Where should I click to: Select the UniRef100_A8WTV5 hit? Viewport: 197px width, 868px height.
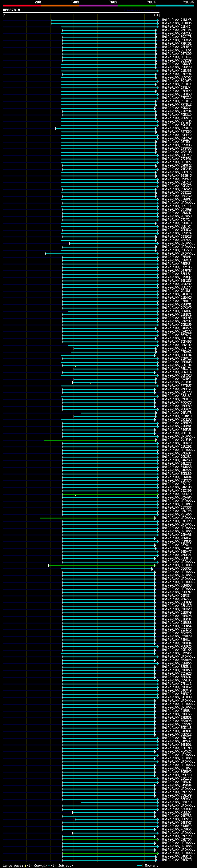tap(176, 511)
